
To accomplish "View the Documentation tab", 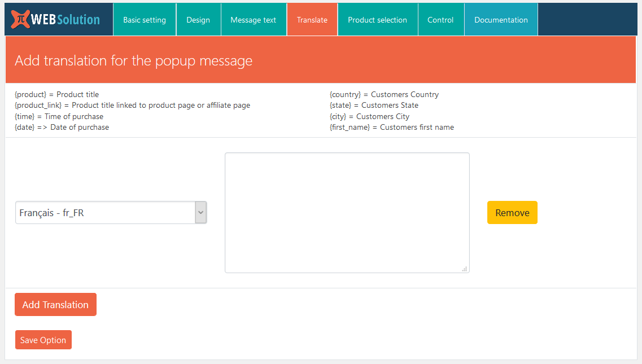I will [501, 19].
